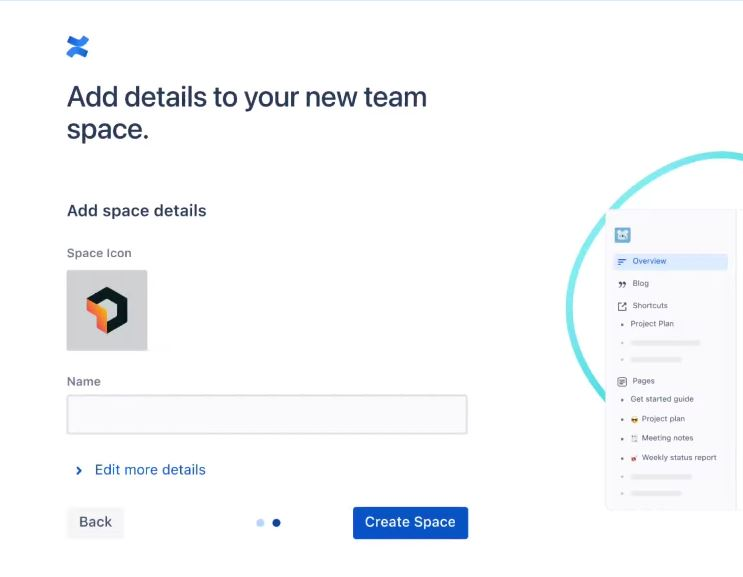Open Blog in the preview sidebar
This screenshot has width=743, height=577.
(x=640, y=283)
